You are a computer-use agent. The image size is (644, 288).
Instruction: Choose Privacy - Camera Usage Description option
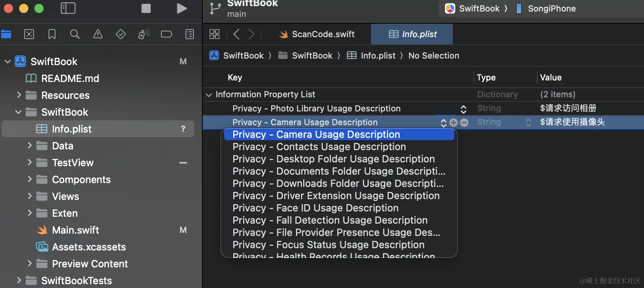tap(339, 134)
